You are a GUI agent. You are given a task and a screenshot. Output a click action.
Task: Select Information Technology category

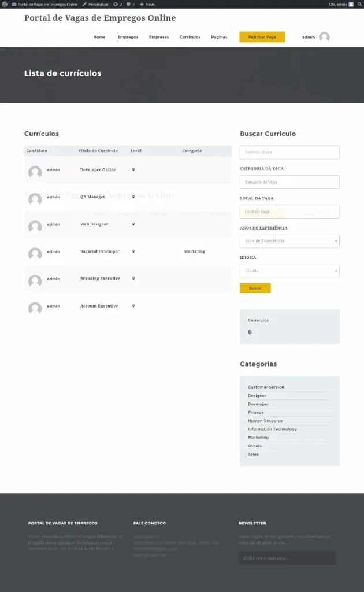[272, 429]
